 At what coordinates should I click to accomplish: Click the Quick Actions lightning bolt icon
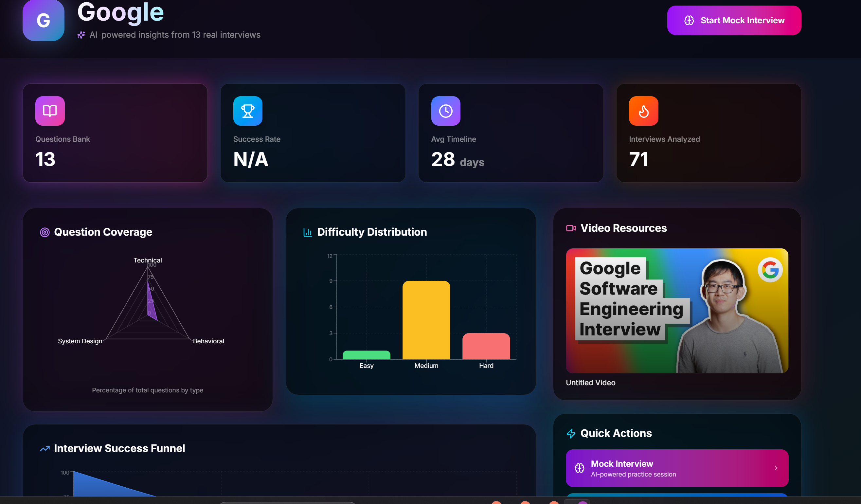(571, 433)
